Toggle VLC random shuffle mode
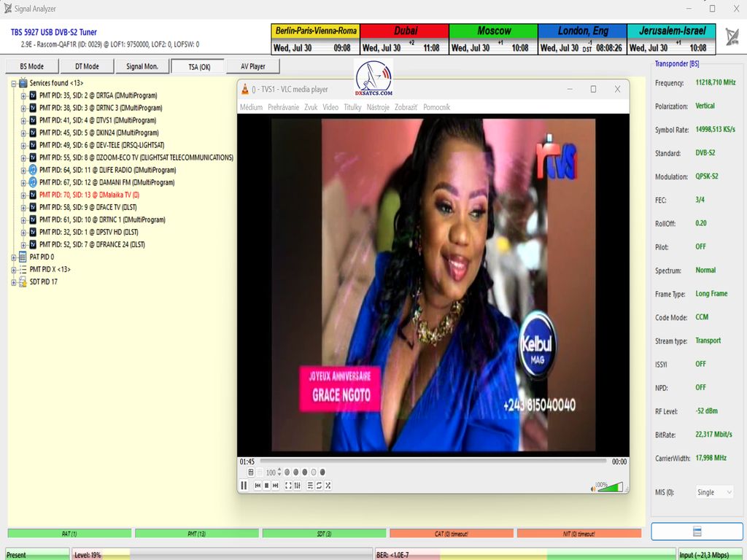The image size is (747, 560). coord(328,486)
